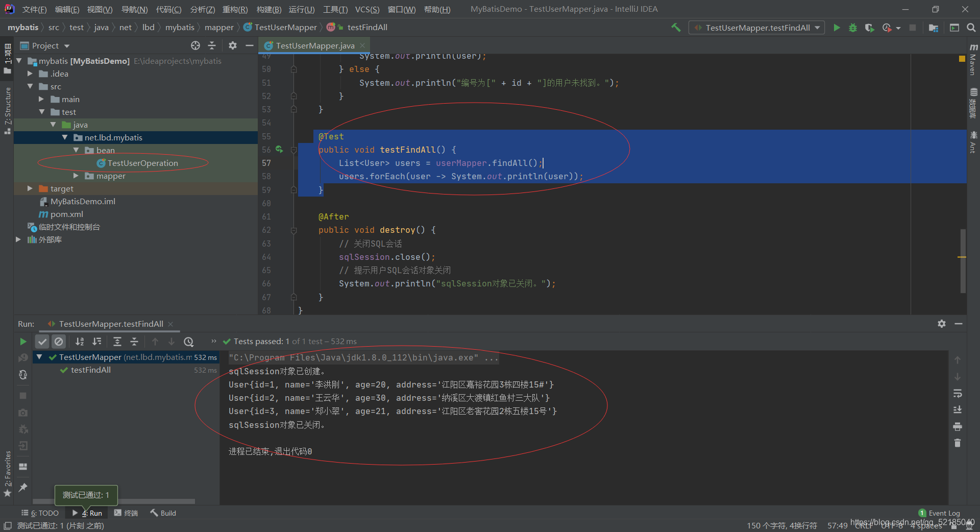Expand the main folder
Image resolution: width=980 pixels, height=532 pixels.
click(41, 99)
